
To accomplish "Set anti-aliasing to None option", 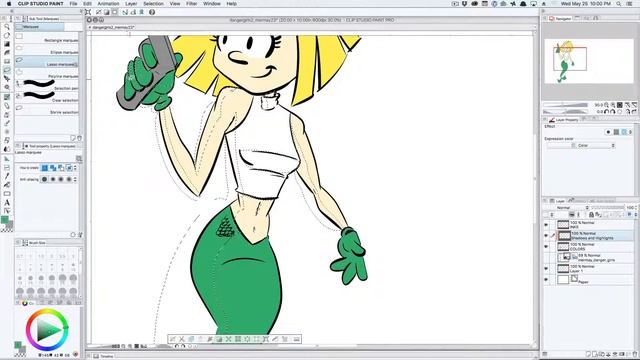I will (x=44, y=179).
